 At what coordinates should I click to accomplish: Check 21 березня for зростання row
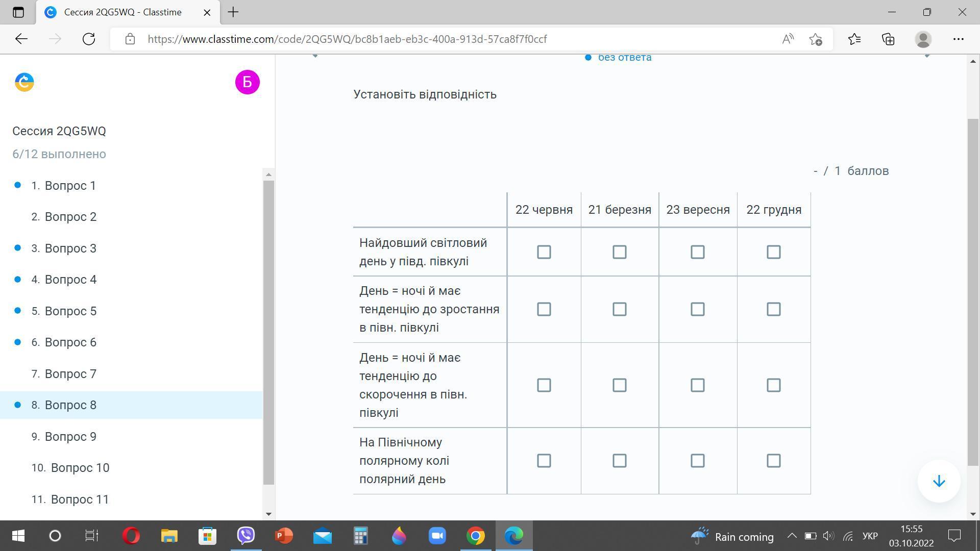pos(619,309)
